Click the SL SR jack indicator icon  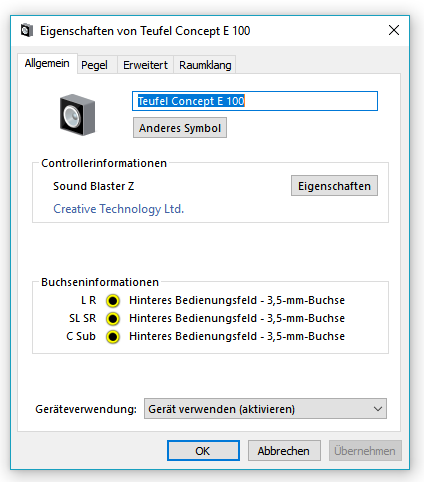coord(113,319)
